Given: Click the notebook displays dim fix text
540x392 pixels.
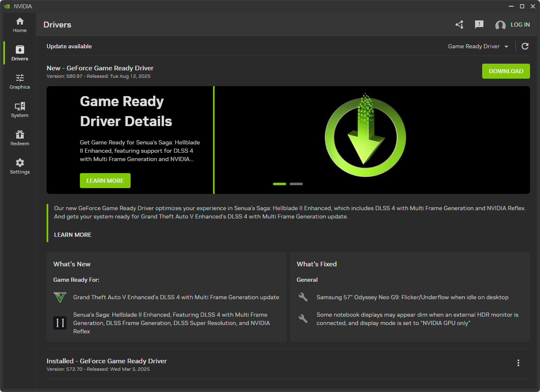Looking at the screenshot, I should pos(417,319).
